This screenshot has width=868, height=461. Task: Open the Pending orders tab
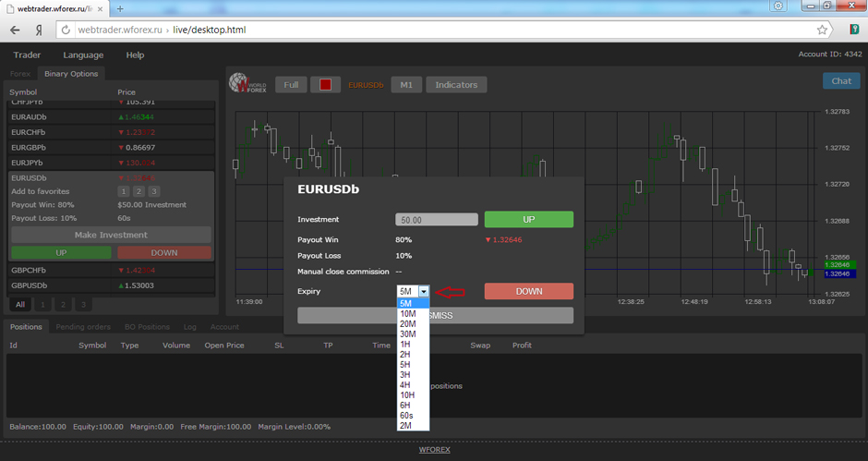[x=83, y=327]
